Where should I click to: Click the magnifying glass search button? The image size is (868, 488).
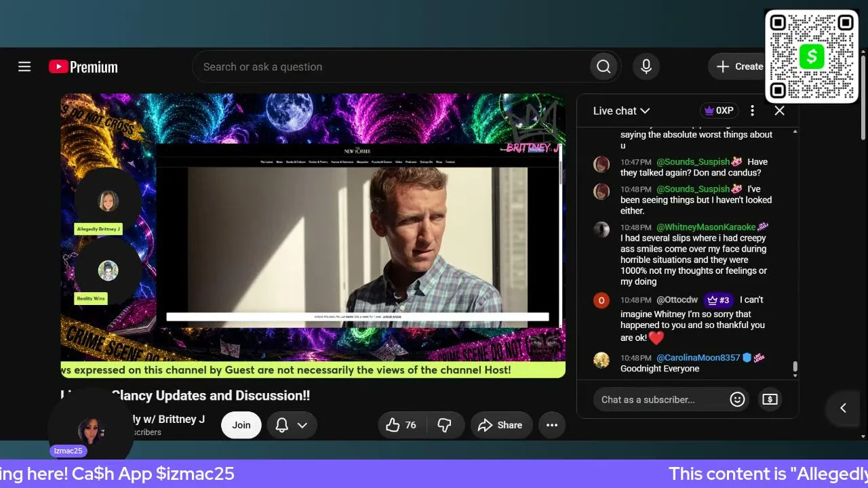(604, 66)
